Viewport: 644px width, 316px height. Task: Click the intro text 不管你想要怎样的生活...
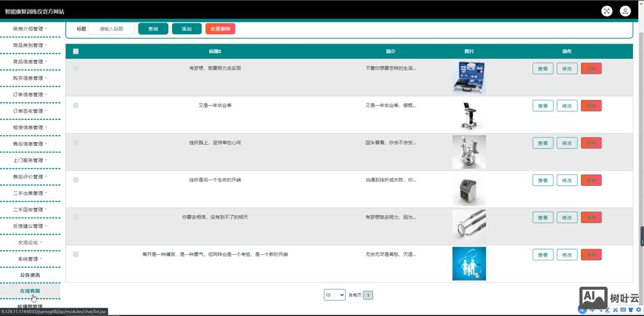pyautogui.click(x=391, y=68)
